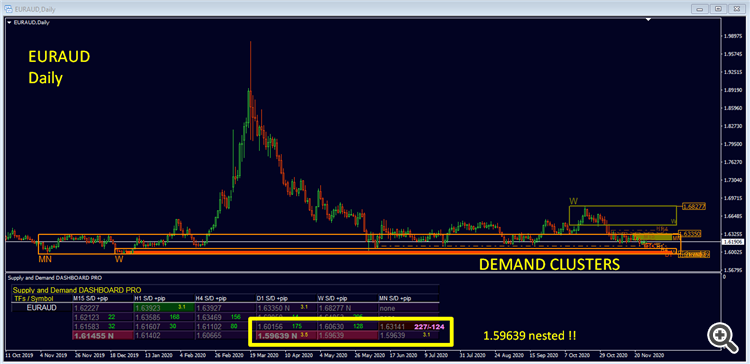Click highlighted M15 cell 1.61455 N
Screen dimensions: 750x364
point(102,335)
